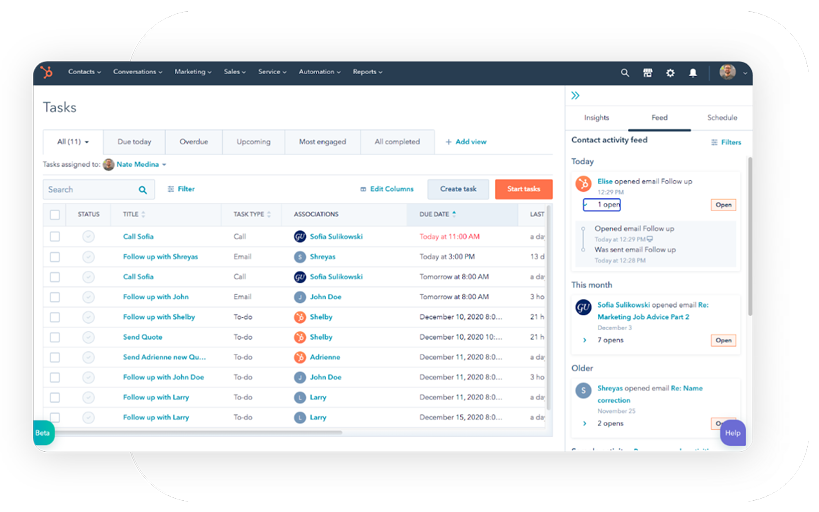Select the Follow up with Shreyas checkbox
The image size is (819, 512).
55,257
